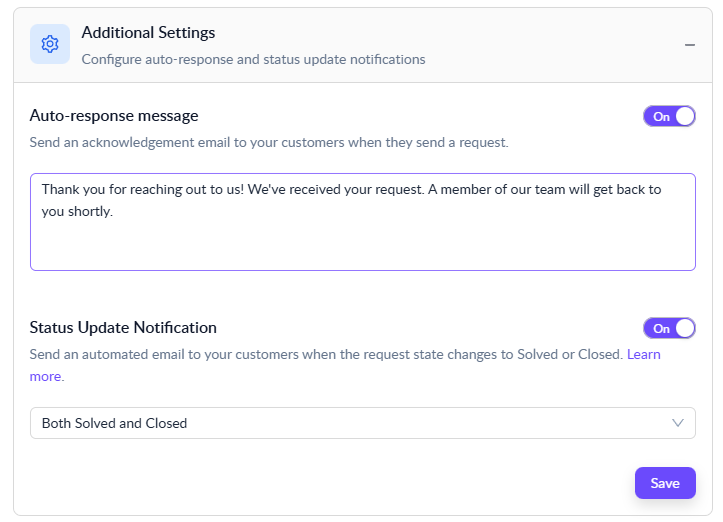Click the acknowledgement email description text

point(269,142)
